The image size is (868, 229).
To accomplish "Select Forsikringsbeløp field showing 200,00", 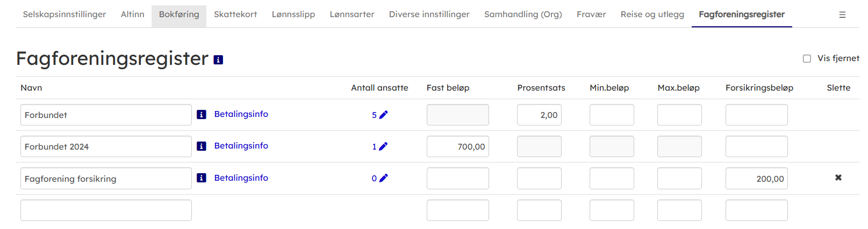I will (756, 179).
